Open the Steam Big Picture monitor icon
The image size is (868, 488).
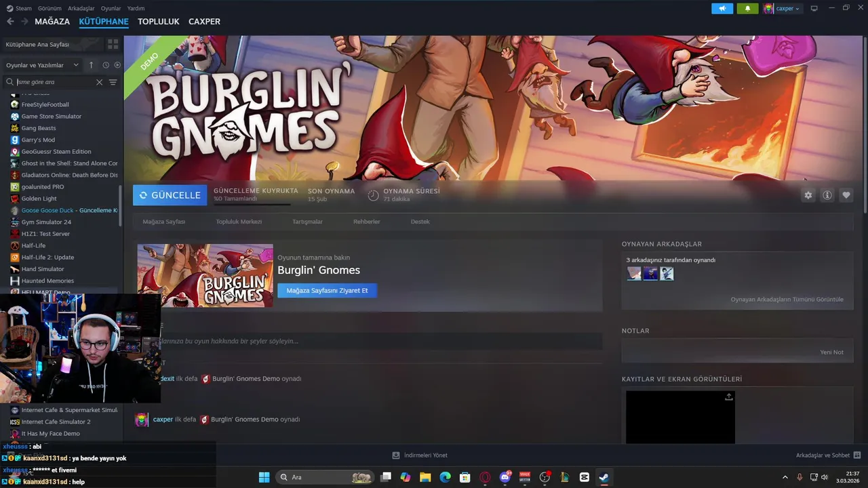(x=814, y=8)
